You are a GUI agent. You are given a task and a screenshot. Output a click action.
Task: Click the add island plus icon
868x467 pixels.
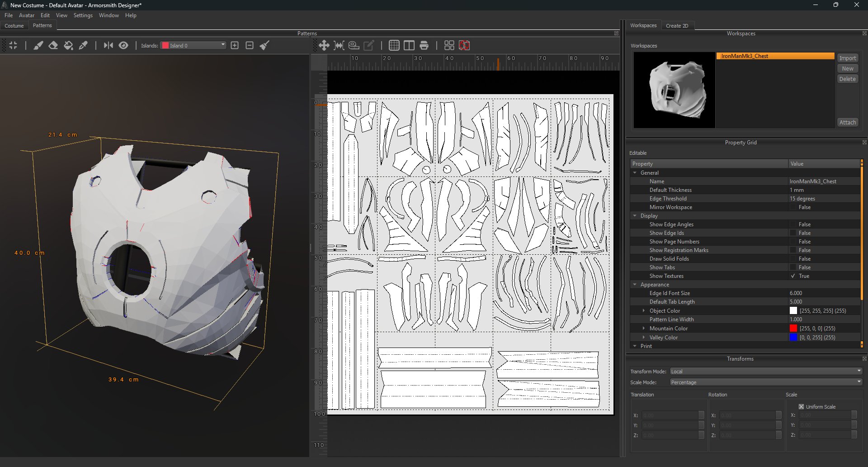coord(235,45)
